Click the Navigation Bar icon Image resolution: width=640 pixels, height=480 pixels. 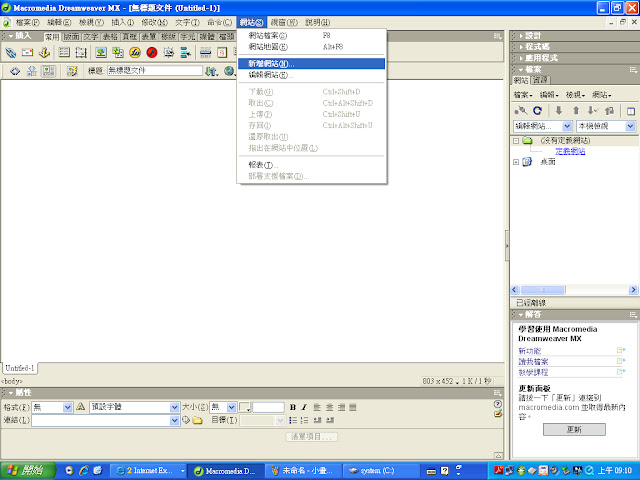coord(186,52)
